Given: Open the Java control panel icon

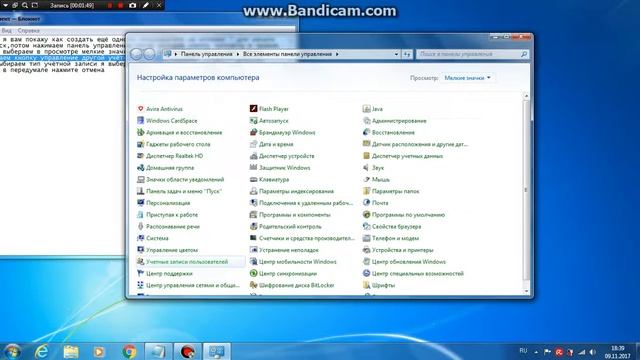Looking at the screenshot, I should click(x=367, y=109).
